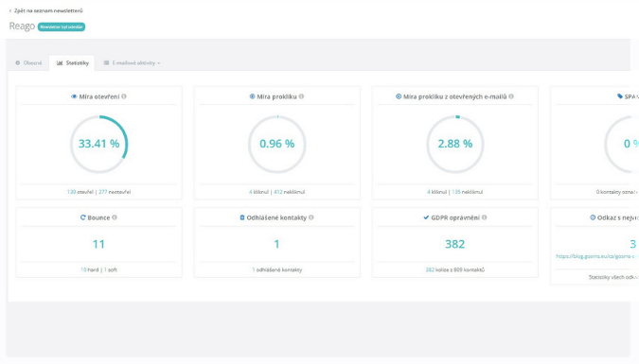Click info icon beside Míra prokliku
The width and height of the screenshot is (639, 364).
point(301,96)
